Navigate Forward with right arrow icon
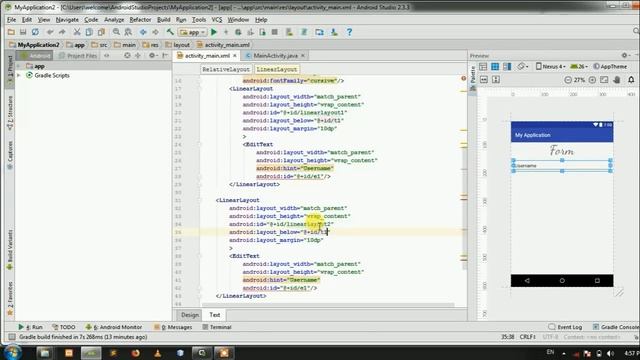 [156, 32]
